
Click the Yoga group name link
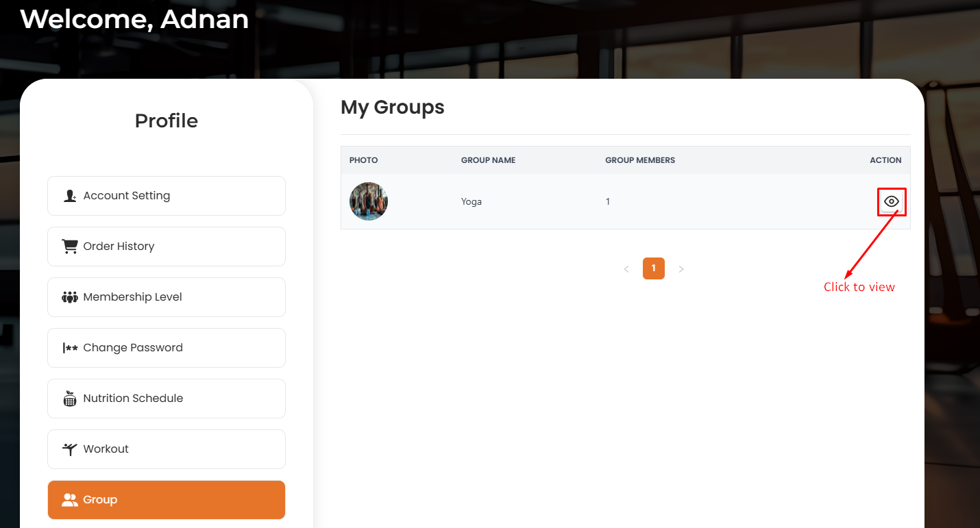point(471,201)
